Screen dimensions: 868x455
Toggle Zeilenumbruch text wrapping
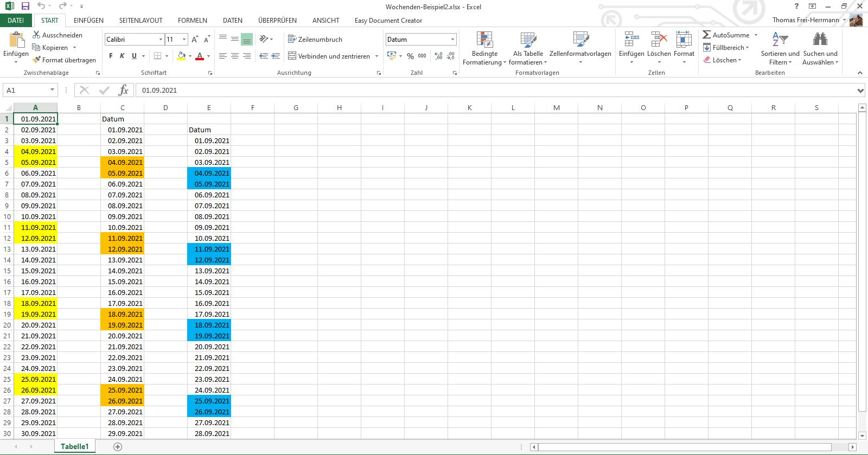pos(315,40)
